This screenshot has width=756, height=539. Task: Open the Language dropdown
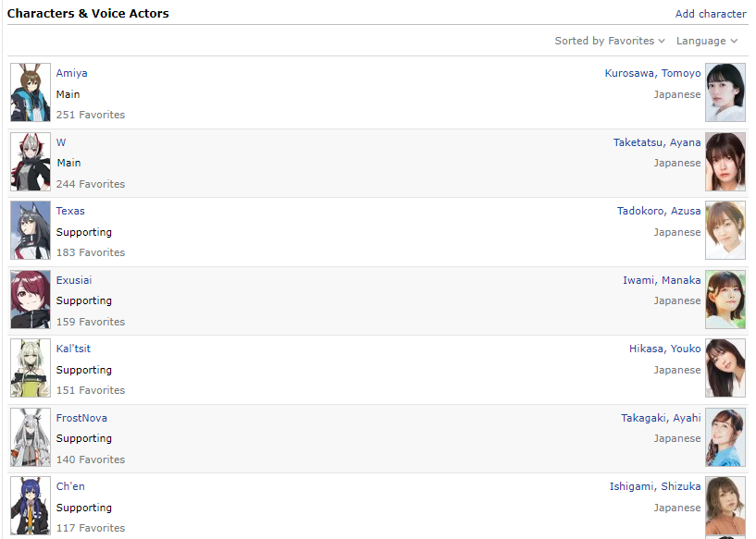coord(706,41)
